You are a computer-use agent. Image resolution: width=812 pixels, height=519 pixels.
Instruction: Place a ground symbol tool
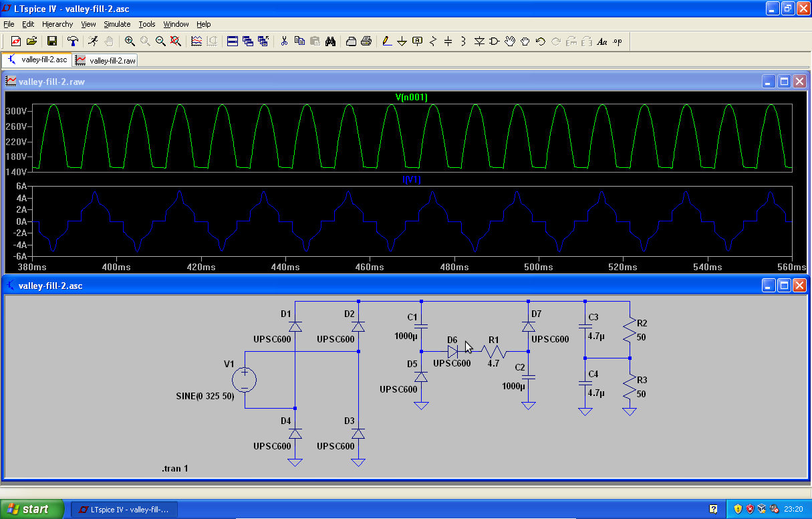click(402, 41)
